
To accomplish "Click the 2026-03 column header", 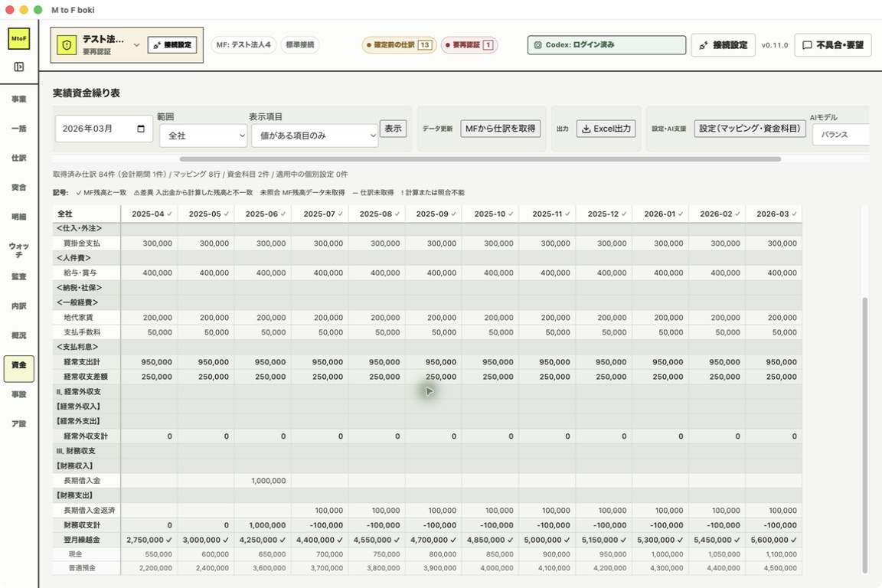I will click(774, 214).
